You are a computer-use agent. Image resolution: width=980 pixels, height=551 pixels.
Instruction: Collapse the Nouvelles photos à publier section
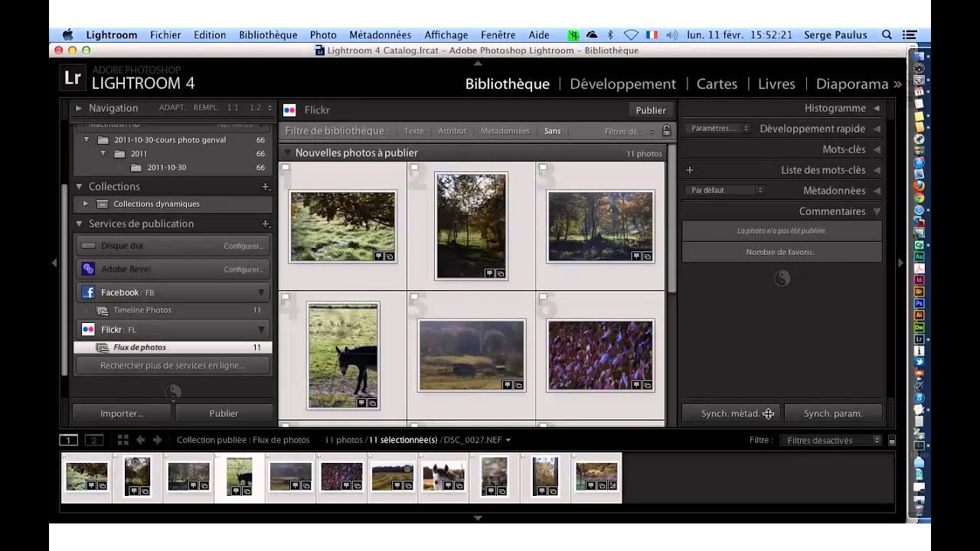pyautogui.click(x=288, y=153)
